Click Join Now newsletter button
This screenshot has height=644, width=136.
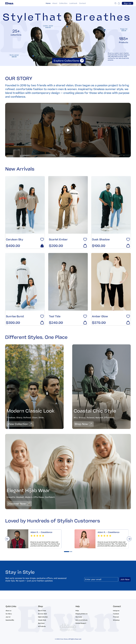click(125, 579)
